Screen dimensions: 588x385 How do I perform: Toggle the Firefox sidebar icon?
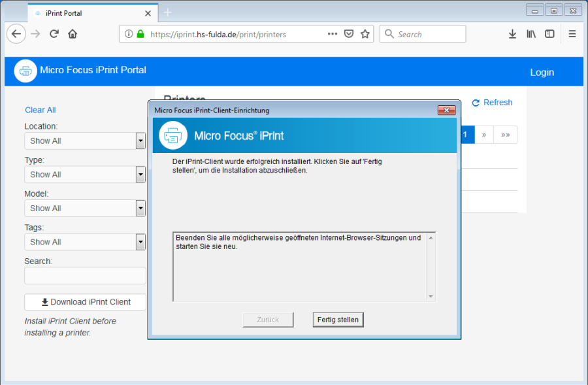(550, 34)
